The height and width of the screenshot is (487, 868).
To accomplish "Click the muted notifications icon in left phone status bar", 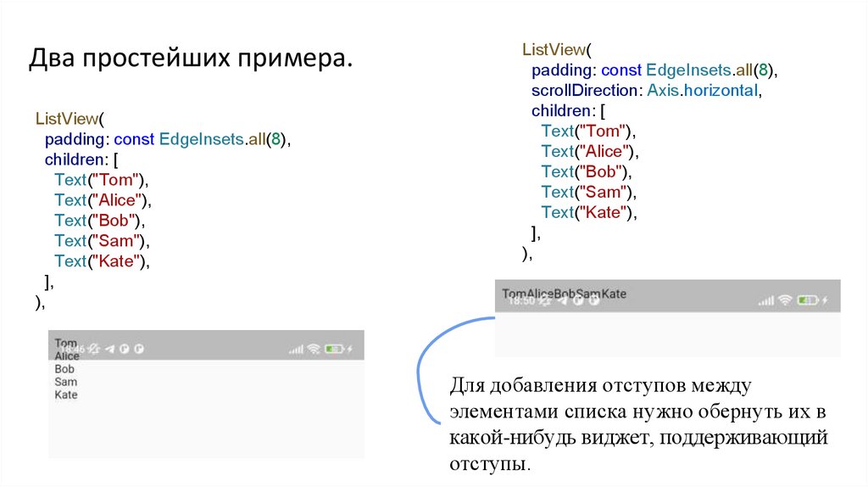I will coord(94,349).
